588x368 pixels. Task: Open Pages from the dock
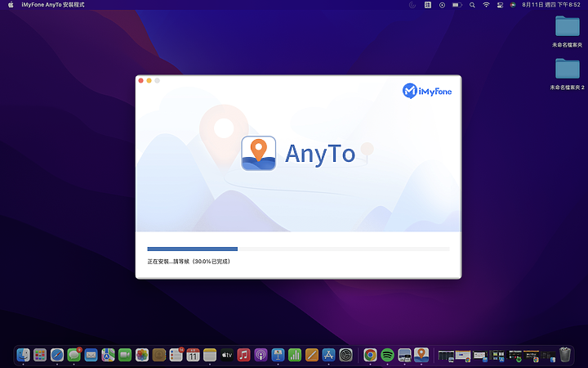pos(312,354)
